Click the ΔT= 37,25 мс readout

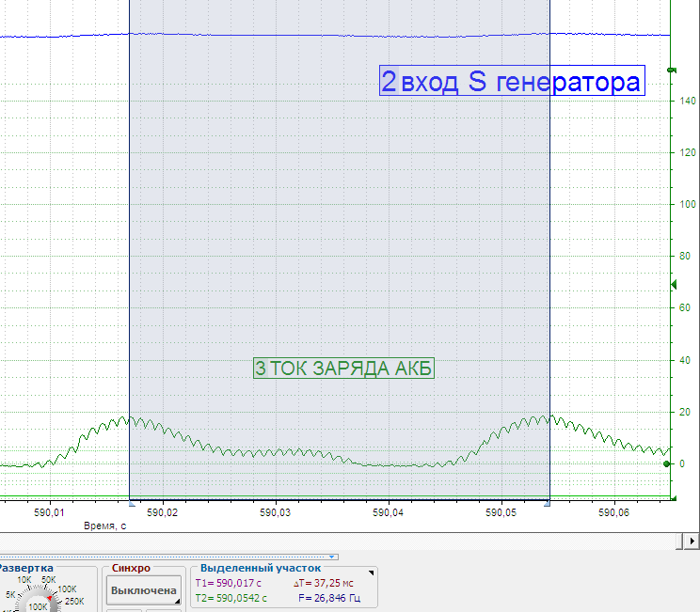tap(324, 583)
